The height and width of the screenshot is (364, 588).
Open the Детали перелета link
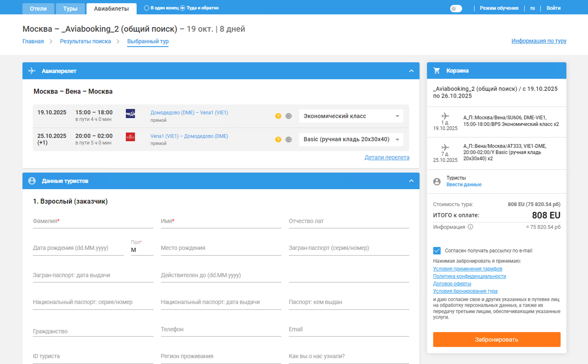tap(386, 158)
